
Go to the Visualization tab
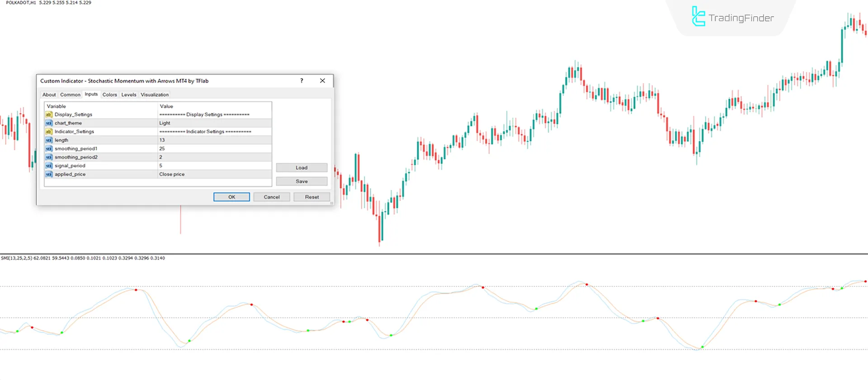pyautogui.click(x=155, y=95)
